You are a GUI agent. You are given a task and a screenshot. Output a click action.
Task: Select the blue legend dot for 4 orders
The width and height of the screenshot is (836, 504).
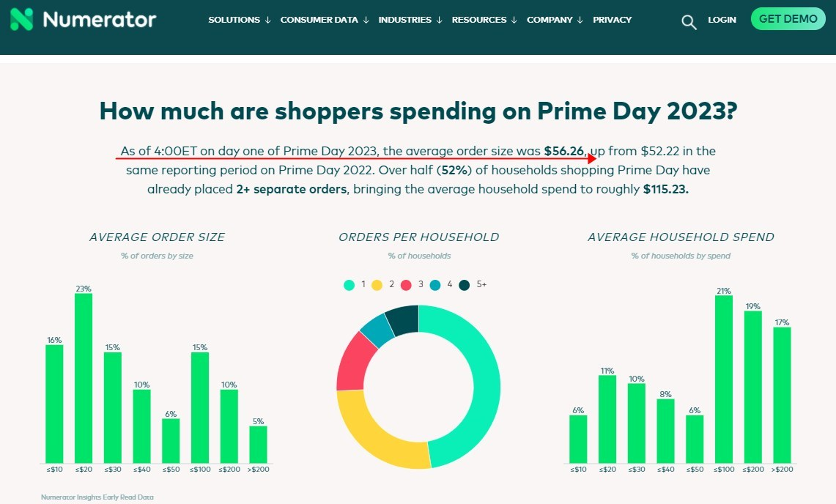coord(435,285)
